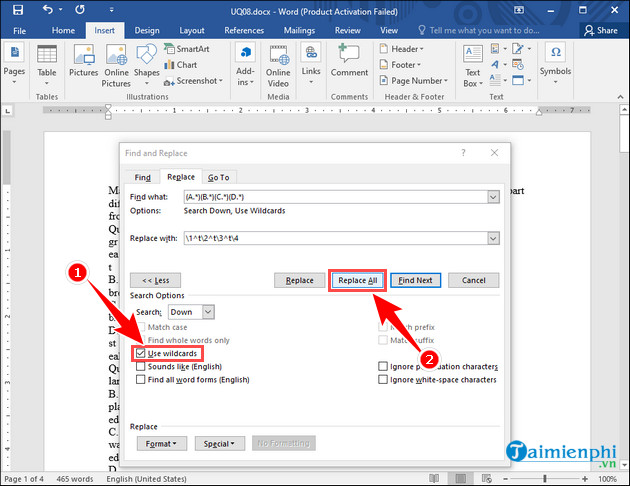This screenshot has height=486, width=630.
Task: Switch to the References ribbon tab
Action: click(x=244, y=31)
